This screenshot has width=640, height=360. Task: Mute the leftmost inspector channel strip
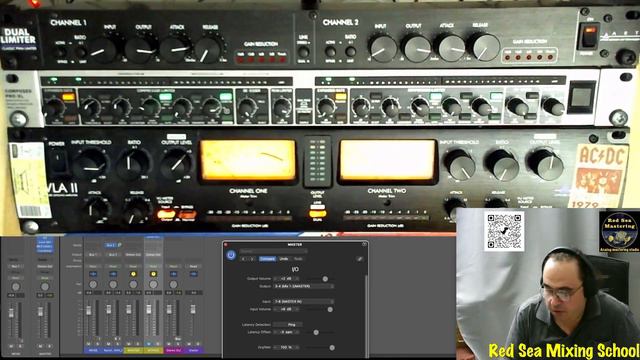(11, 346)
